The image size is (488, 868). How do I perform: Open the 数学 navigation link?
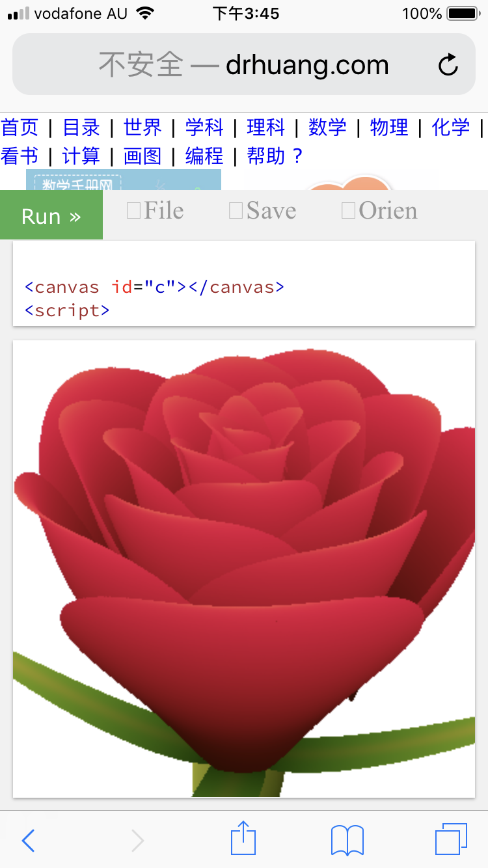tap(327, 128)
